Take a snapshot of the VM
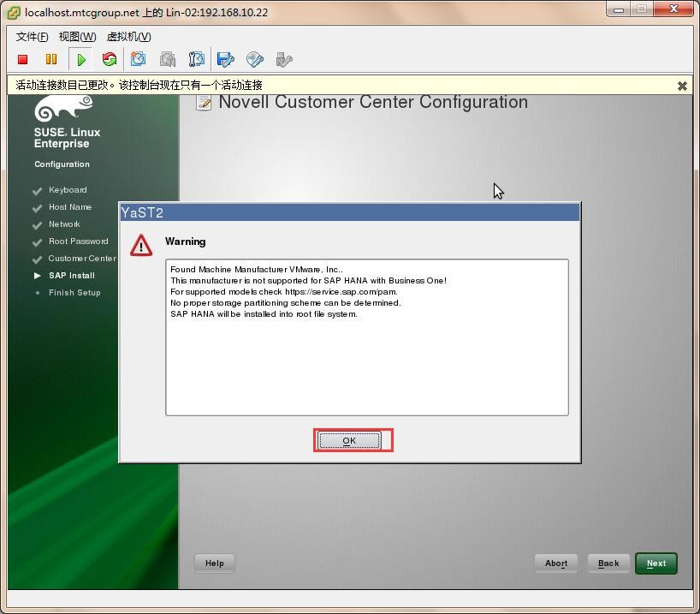Screen dimensions: 700x614 point(139,59)
